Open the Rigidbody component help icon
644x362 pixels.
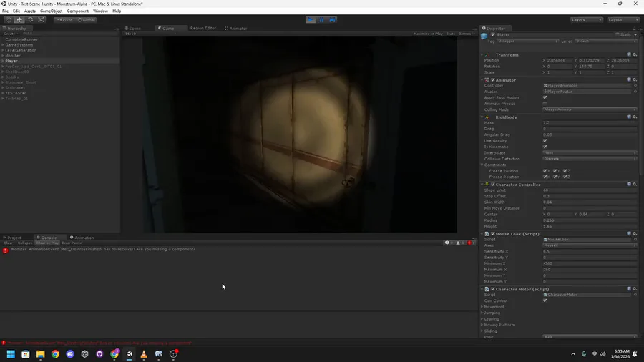pos(629,117)
